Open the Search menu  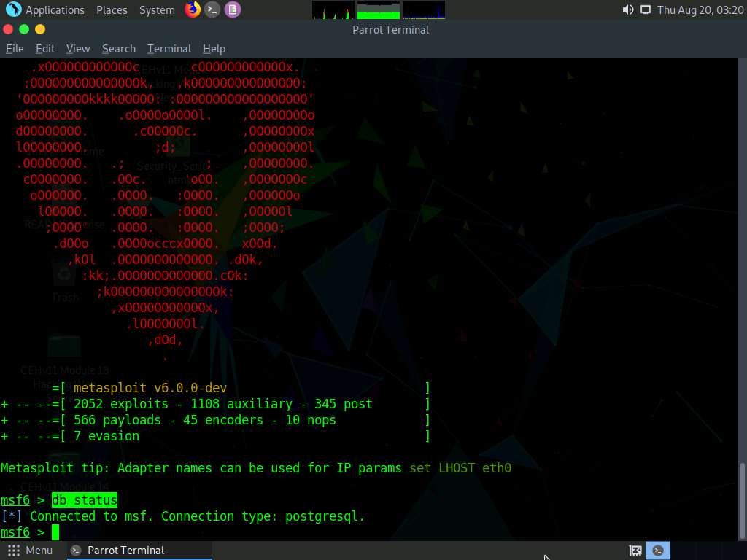[119, 49]
